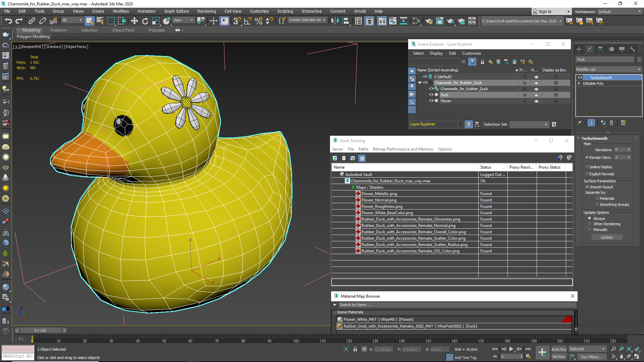The image size is (644, 362).
Task: Collapse the TurboSmooth rollout
Action: coord(579,138)
